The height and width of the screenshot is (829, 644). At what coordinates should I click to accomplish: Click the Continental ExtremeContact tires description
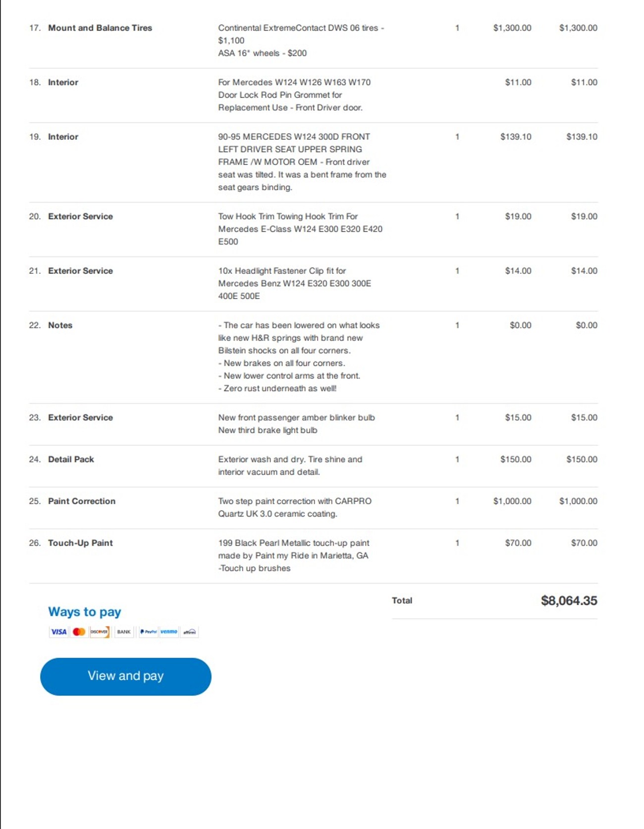coord(301,28)
